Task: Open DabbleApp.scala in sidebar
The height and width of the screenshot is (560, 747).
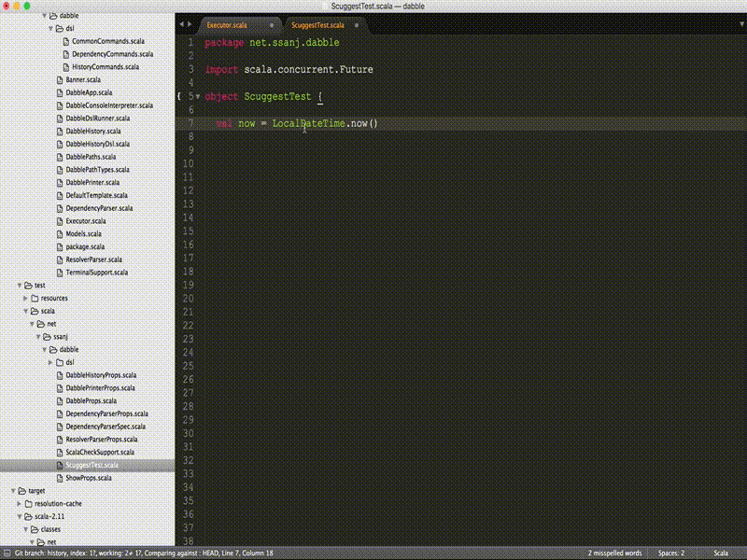Action: click(x=89, y=92)
